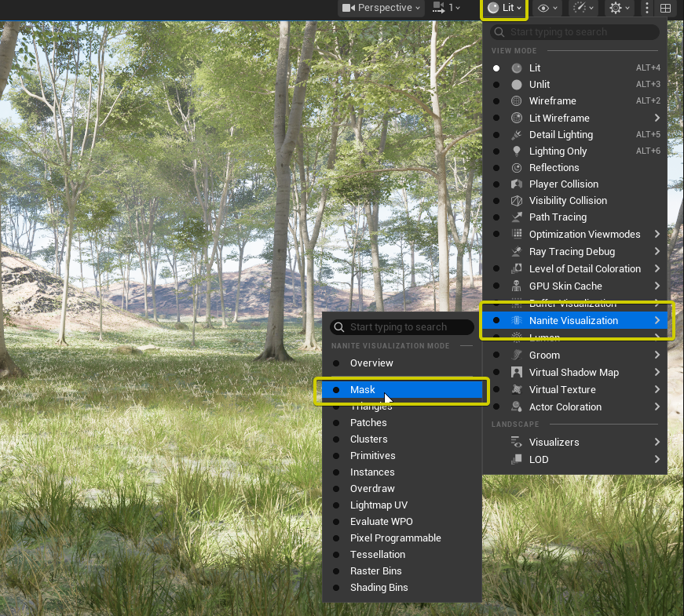Click the Wireframe globe icon

[x=517, y=101]
